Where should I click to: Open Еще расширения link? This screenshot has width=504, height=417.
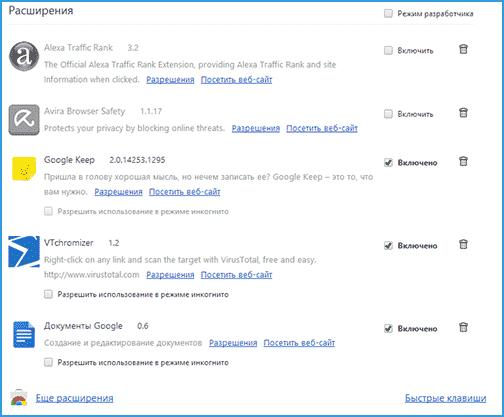tap(74, 398)
